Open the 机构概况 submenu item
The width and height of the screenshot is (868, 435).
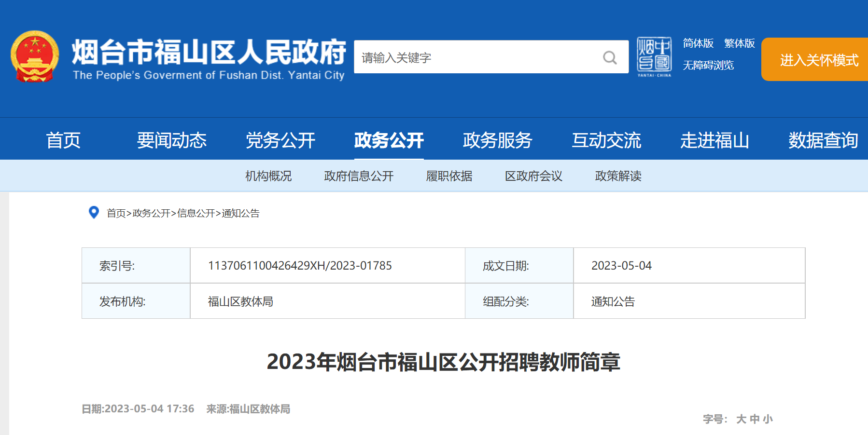268,176
